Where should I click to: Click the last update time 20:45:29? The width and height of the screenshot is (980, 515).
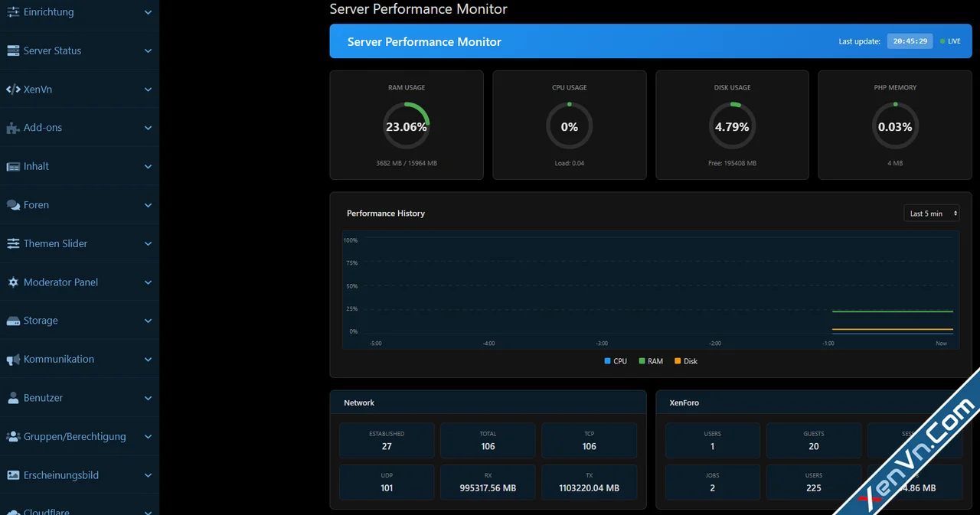coord(910,41)
